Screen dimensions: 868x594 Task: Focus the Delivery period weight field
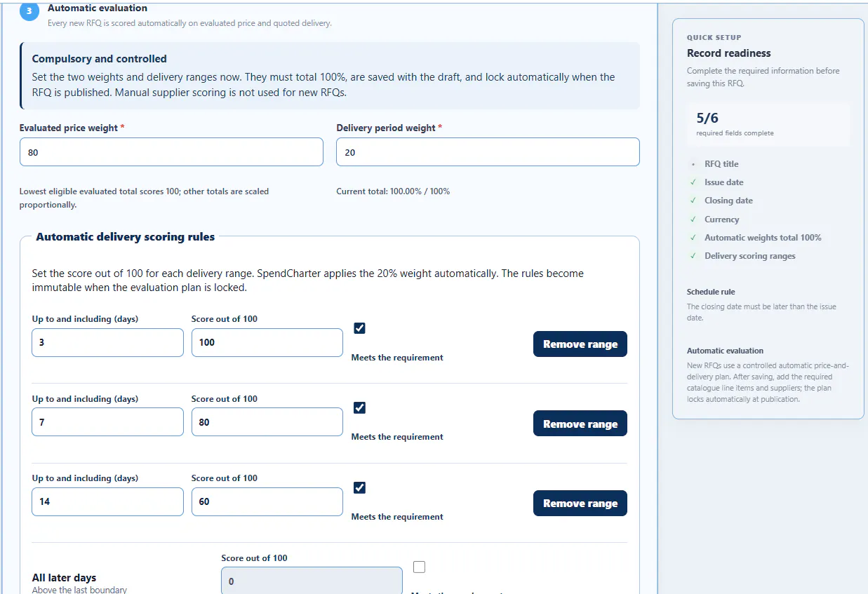(x=488, y=152)
